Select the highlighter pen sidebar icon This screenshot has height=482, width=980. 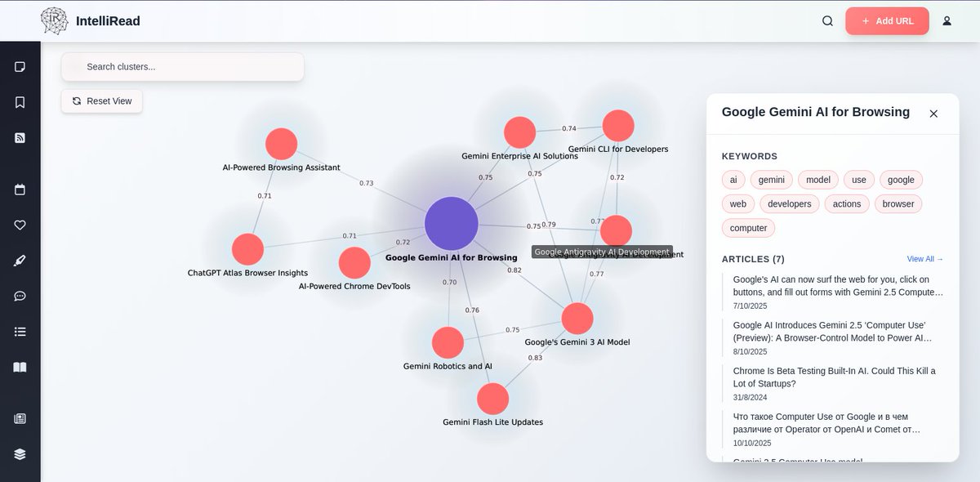[x=20, y=260]
